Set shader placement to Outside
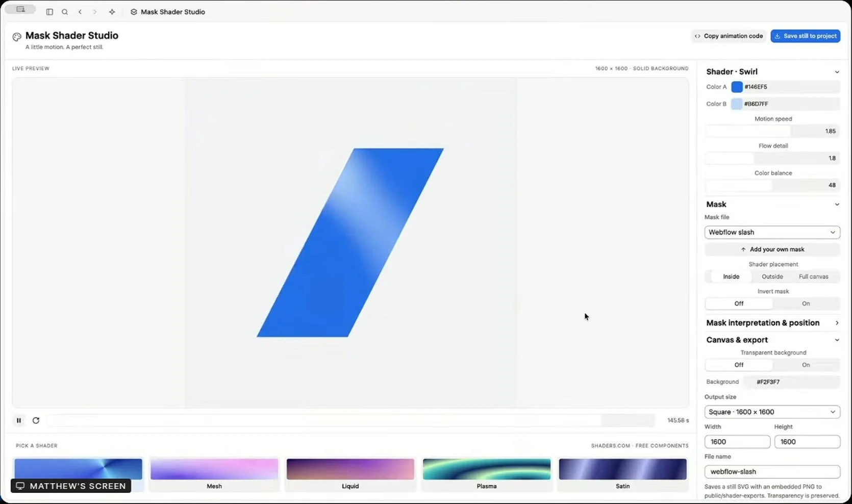Screen dimensions: 852x504 [x=772, y=276]
